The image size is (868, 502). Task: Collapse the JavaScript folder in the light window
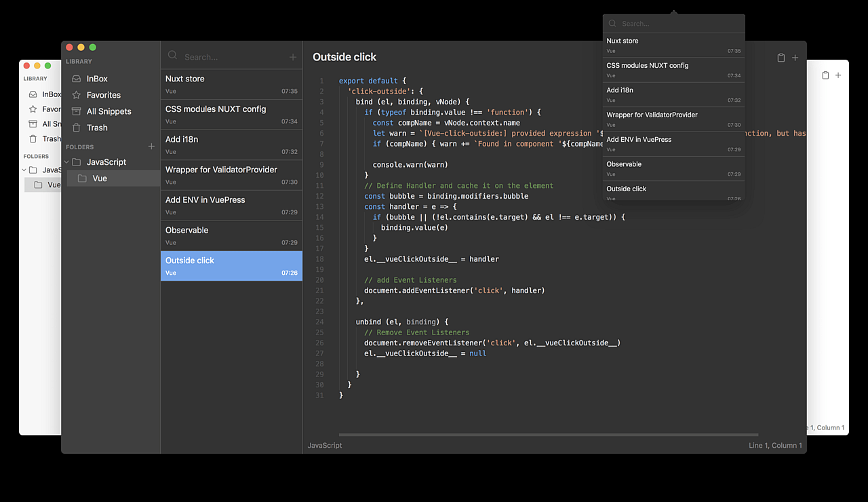pyautogui.click(x=24, y=170)
